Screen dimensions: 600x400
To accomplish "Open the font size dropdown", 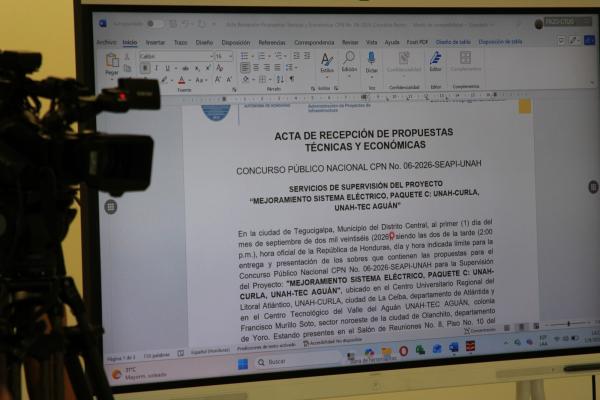I will (230, 56).
